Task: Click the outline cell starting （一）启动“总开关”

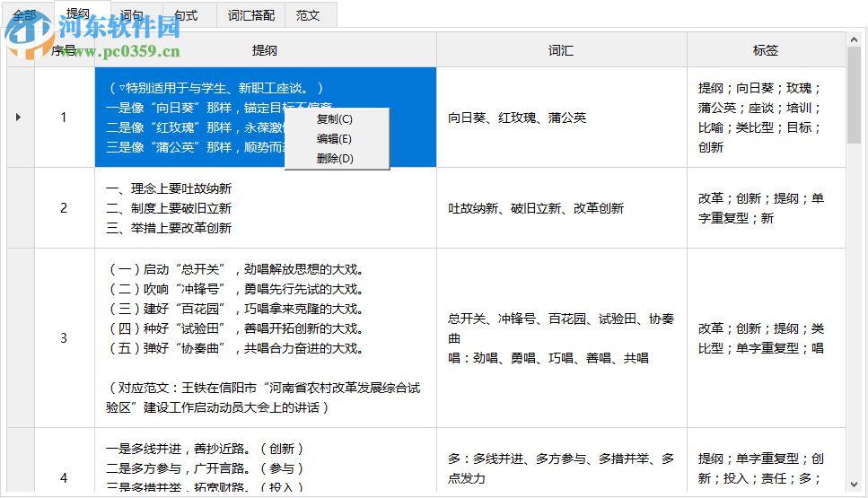Action: [265, 338]
